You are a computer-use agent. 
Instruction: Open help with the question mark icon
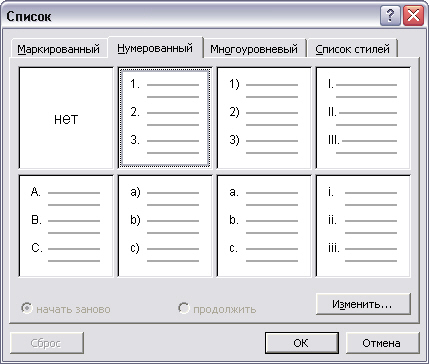click(390, 16)
